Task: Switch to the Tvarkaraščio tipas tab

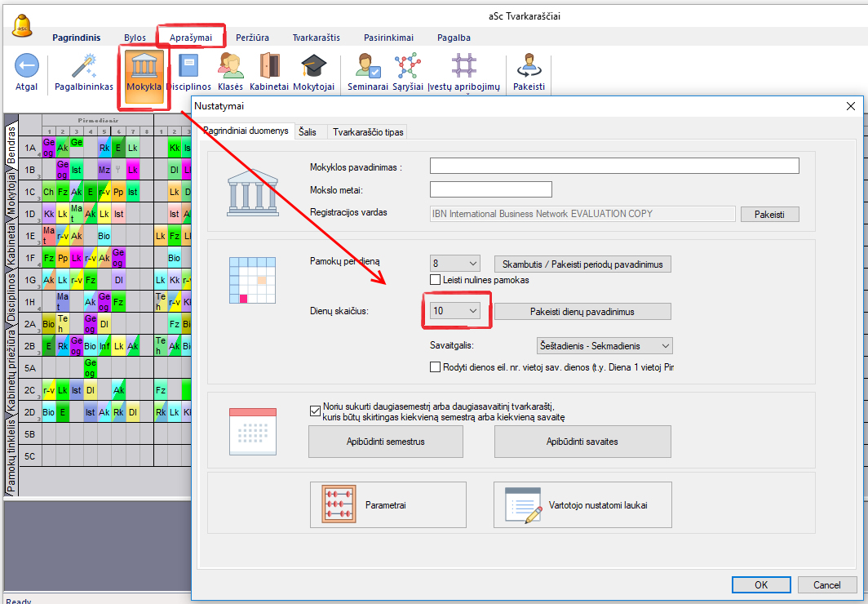Action: [367, 131]
